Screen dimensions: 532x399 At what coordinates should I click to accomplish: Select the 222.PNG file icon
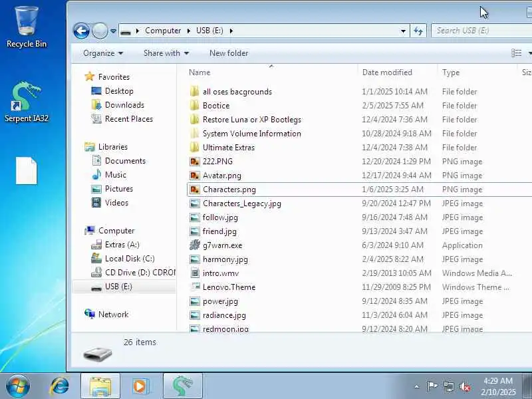click(195, 162)
